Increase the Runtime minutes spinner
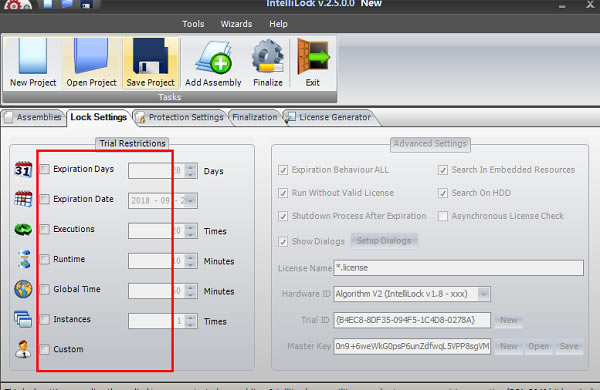Viewport: 600px width, 390px height. pyautogui.click(x=190, y=258)
